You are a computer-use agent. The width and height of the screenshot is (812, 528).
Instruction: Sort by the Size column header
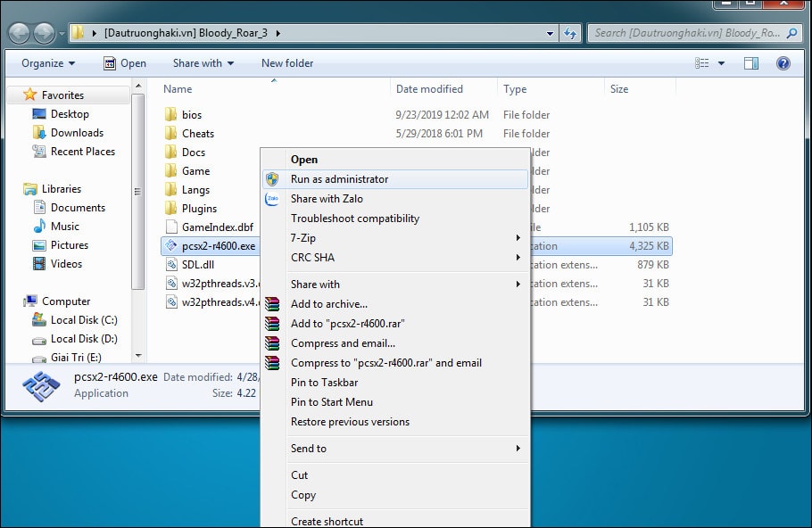coord(640,89)
